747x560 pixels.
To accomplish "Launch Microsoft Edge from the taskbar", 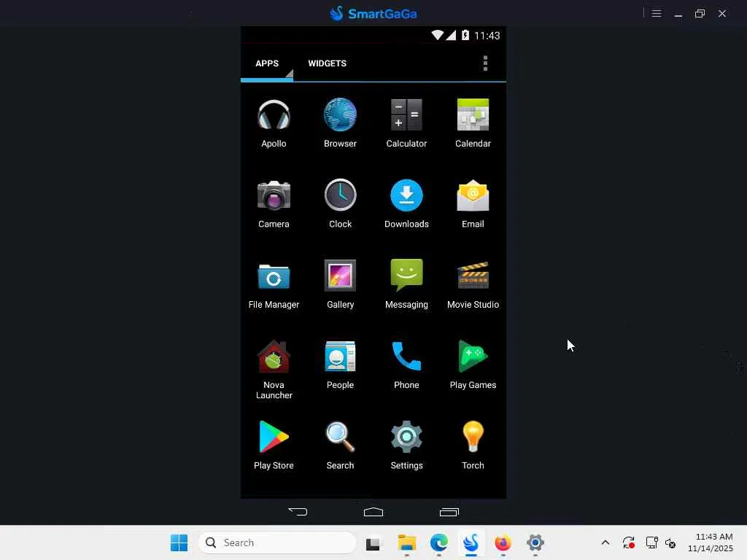I will click(438, 542).
